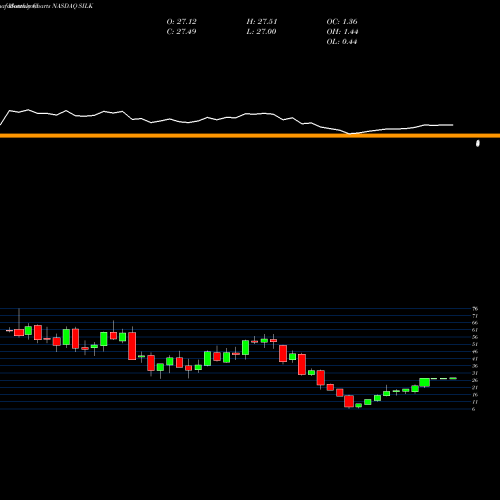Click the 16 price axis label
This screenshot has width=500, height=500.
click(475, 395)
